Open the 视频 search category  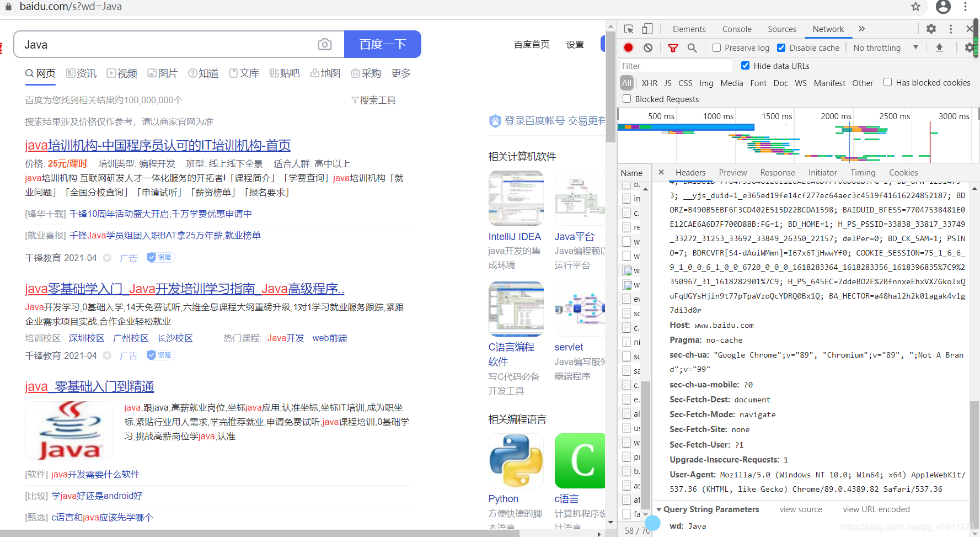click(x=122, y=73)
